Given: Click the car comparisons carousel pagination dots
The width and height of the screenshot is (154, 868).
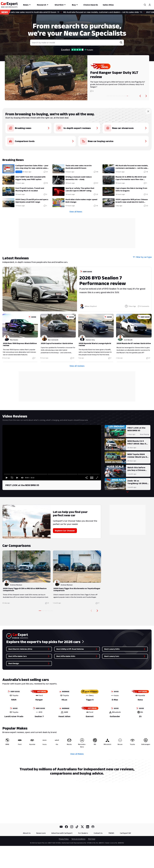Looking at the screenshot, I should click(x=45, y=611).
